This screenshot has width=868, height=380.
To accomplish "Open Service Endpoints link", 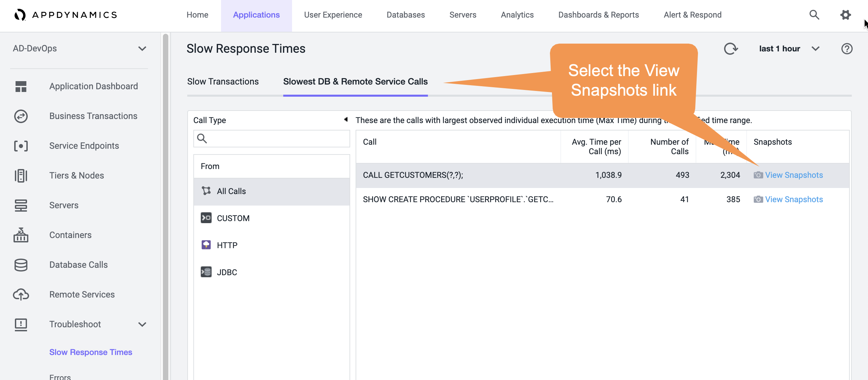I will click(x=84, y=146).
